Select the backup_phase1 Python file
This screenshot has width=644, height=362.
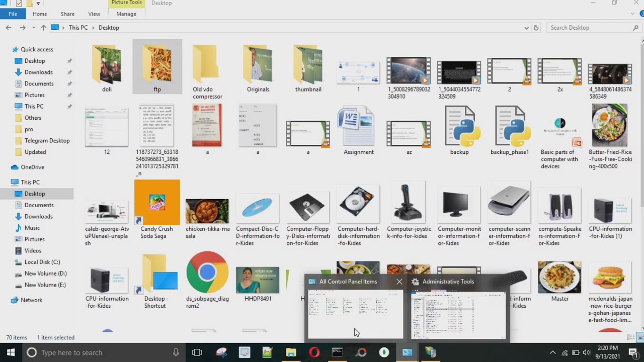510,130
